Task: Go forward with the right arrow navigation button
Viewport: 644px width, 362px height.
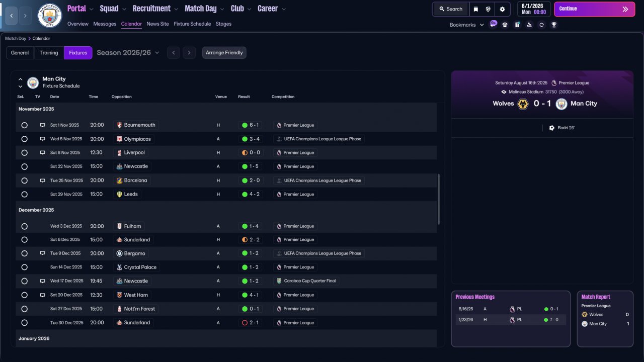Action: click(26, 16)
